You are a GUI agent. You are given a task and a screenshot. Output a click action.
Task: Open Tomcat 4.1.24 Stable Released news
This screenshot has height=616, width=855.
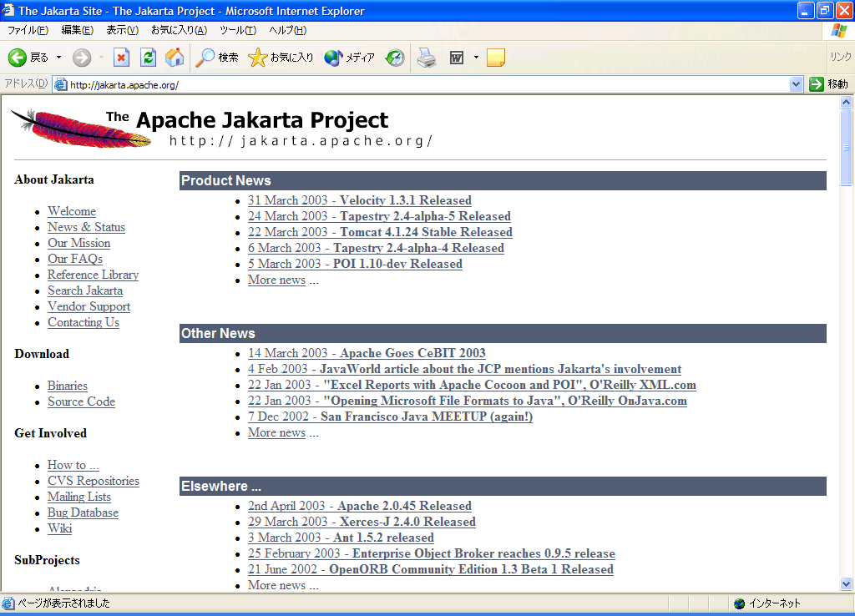tap(380, 232)
